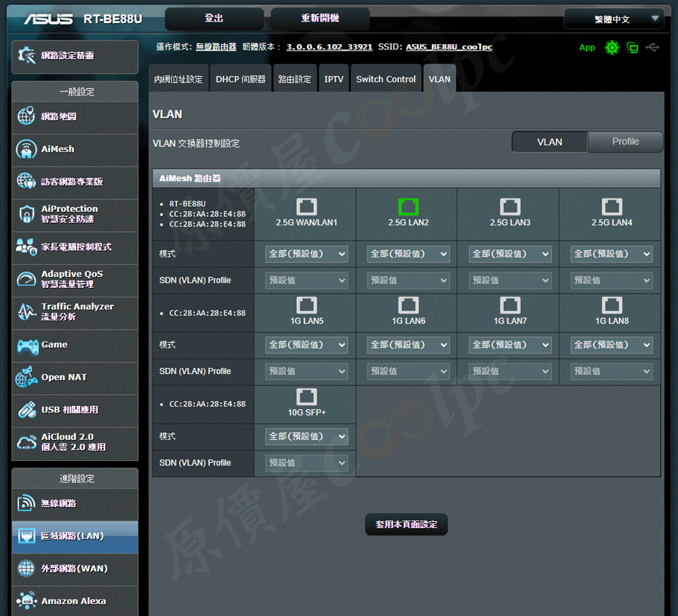Click the LAN monitor icon
Viewport: 678px width, 616px height.
(x=26, y=536)
